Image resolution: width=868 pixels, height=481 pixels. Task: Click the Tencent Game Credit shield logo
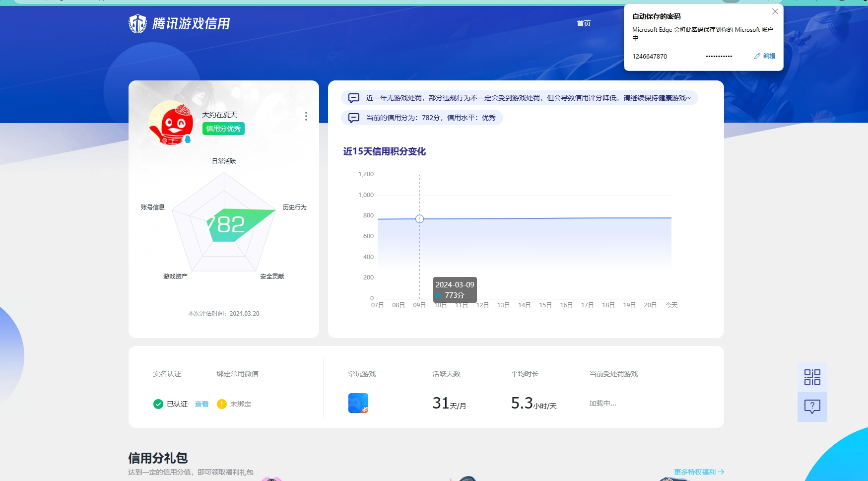point(137,23)
